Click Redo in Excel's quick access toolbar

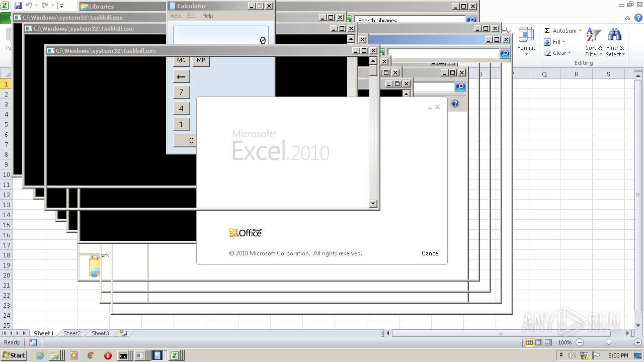click(45, 6)
